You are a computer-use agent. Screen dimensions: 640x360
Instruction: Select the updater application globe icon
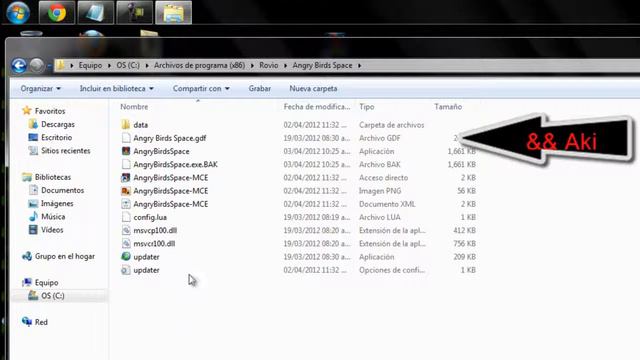pyautogui.click(x=126, y=256)
